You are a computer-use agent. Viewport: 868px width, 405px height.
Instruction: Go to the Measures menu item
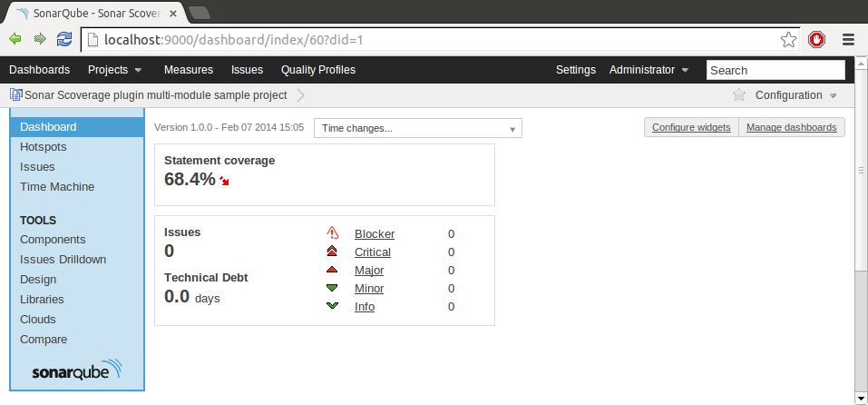click(189, 70)
